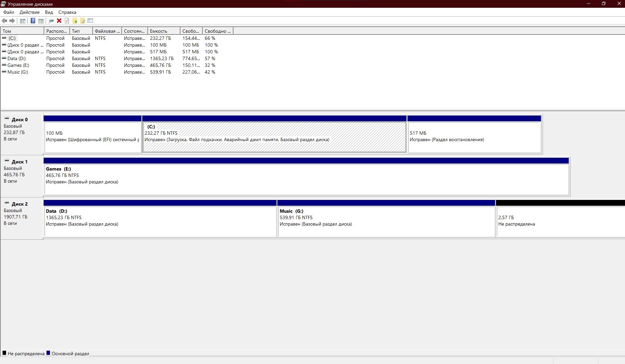The image size is (625, 364).
Task: Click the 32 % free cell
Action: (x=210, y=65)
